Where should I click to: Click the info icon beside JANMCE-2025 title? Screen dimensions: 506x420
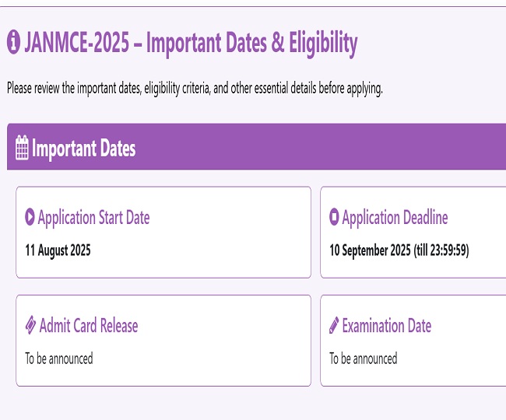(13, 44)
